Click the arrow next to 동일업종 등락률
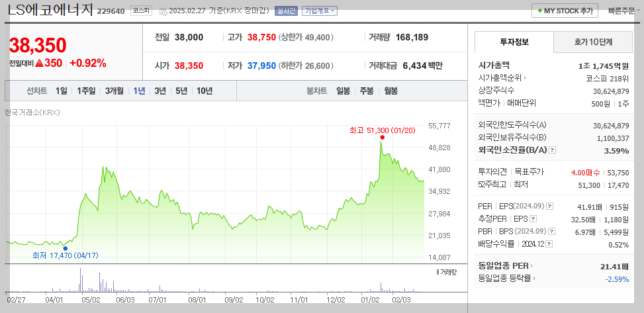 click(x=535, y=279)
